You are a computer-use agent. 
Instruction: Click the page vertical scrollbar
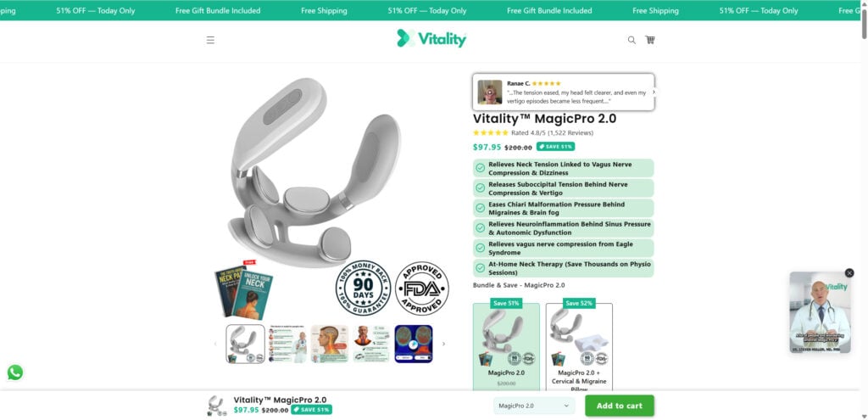click(864, 210)
